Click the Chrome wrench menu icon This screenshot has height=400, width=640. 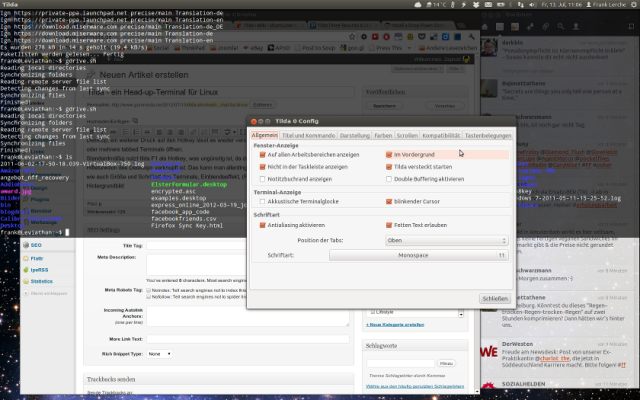click(x=471, y=37)
